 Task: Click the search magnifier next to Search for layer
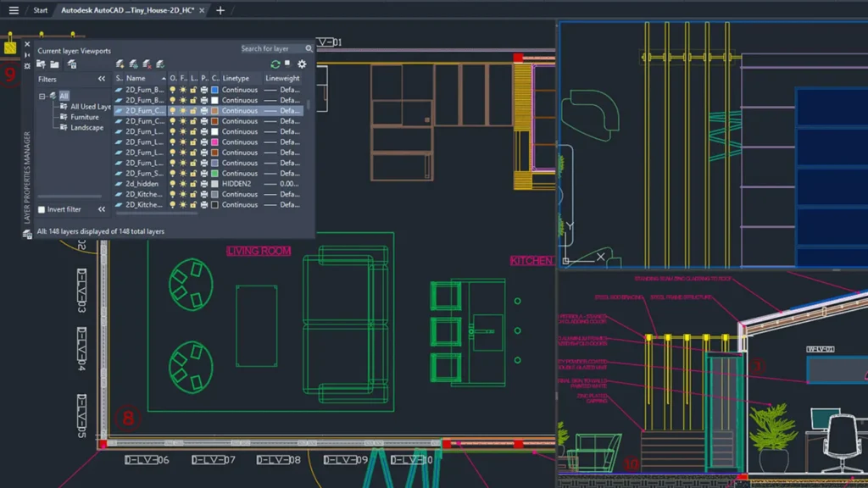pos(309,48)
